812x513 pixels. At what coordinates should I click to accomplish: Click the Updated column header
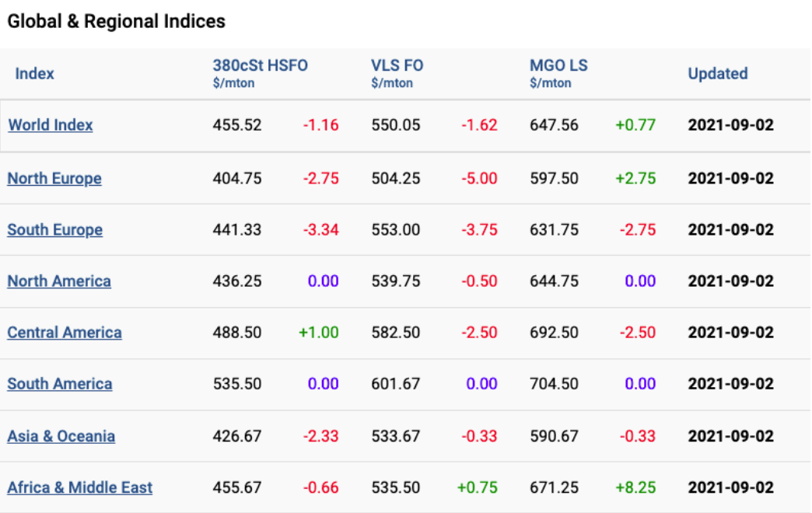[717, 74]
